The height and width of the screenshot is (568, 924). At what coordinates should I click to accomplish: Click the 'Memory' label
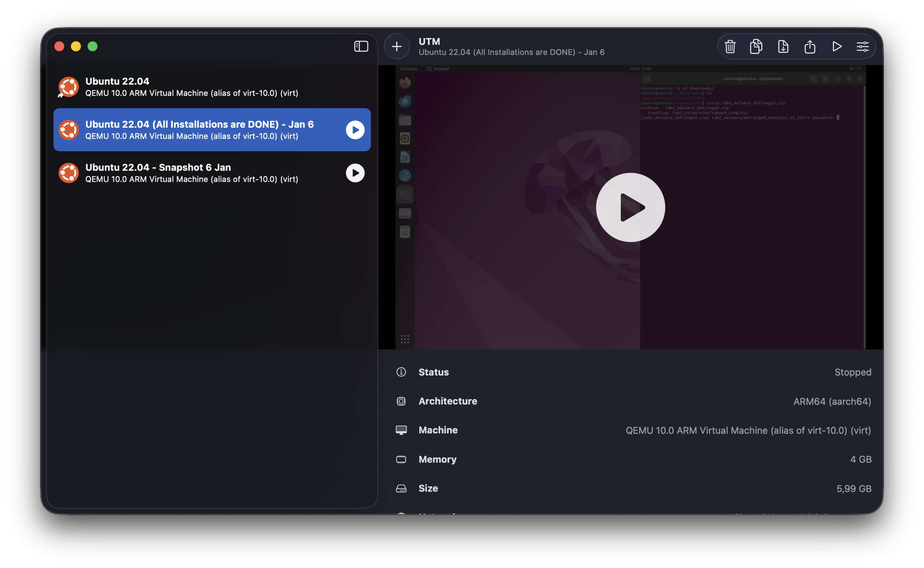pos(437,459)
